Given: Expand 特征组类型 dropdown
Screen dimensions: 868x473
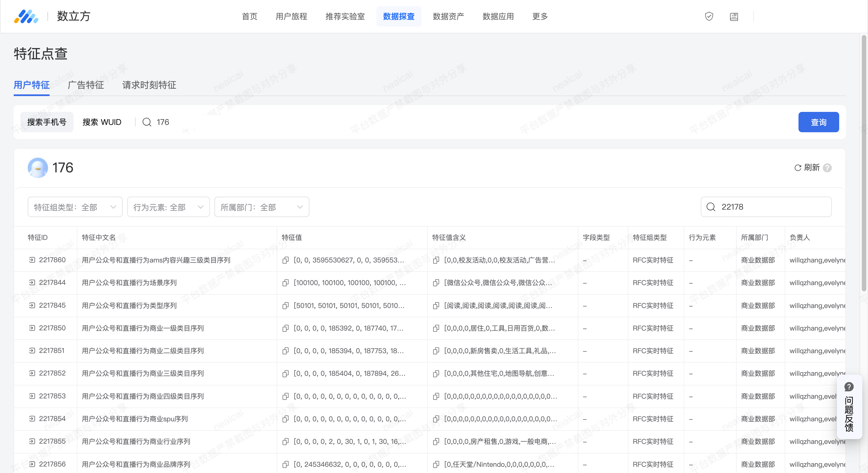Looking at the screenshot, I should pyautogui.click(x=75, y=207).
